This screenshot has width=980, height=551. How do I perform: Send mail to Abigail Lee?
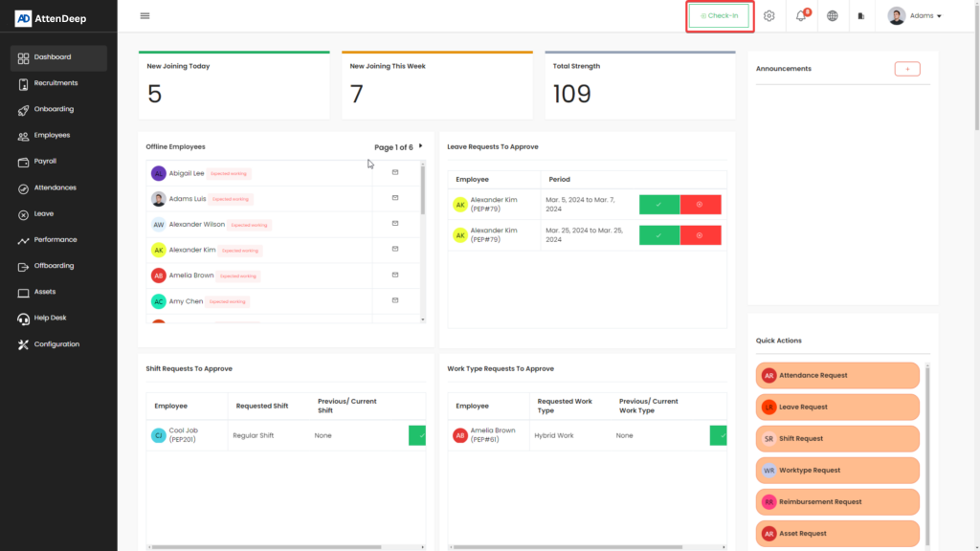[x=395, y=172]
